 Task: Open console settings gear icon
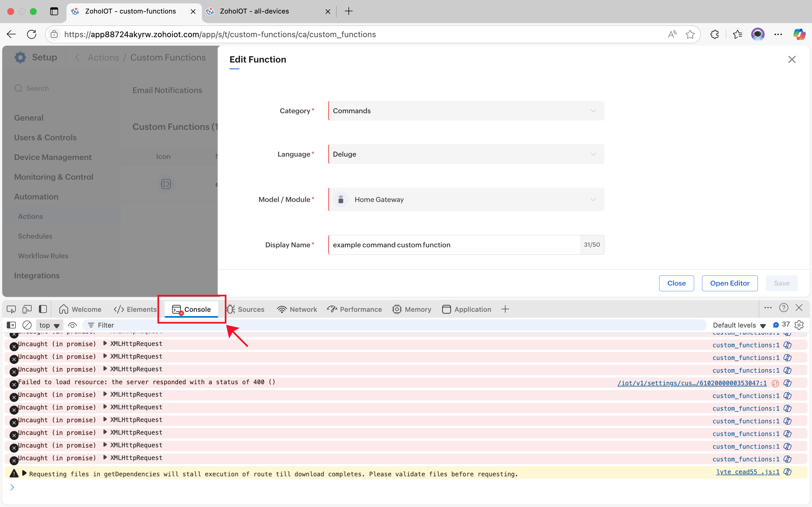click(799, 325)
